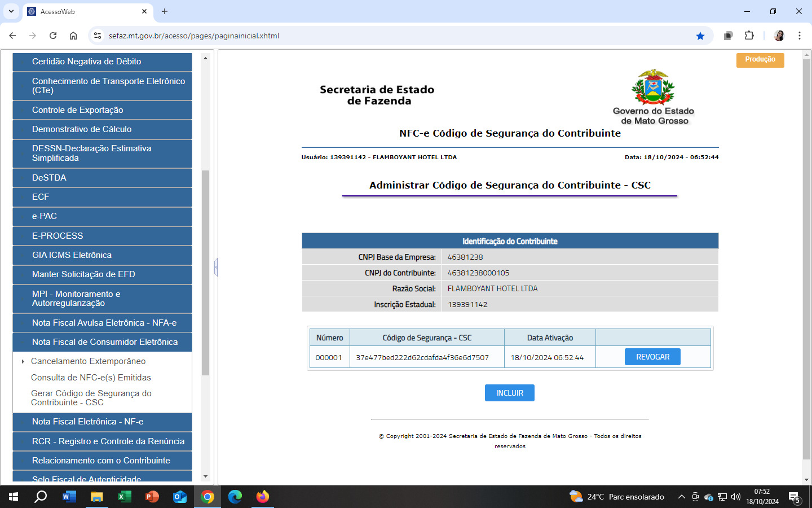
Task: Open Outlook from the taskbar
Action: point(179,497)
